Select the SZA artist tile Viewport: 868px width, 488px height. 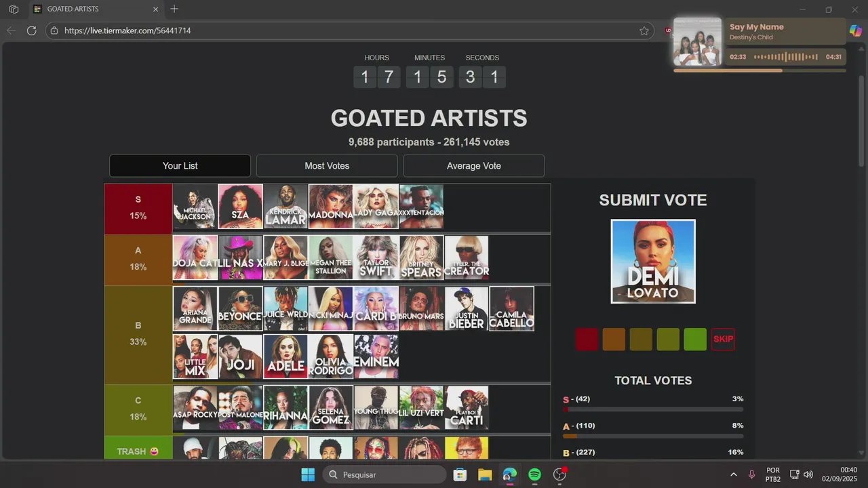(x=241, y=207)
